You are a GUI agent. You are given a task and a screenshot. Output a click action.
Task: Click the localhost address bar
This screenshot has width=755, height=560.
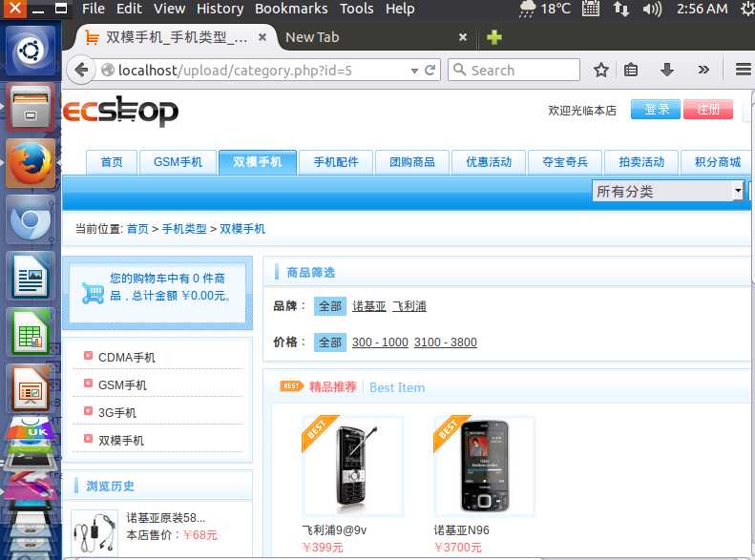pos(260,71)
